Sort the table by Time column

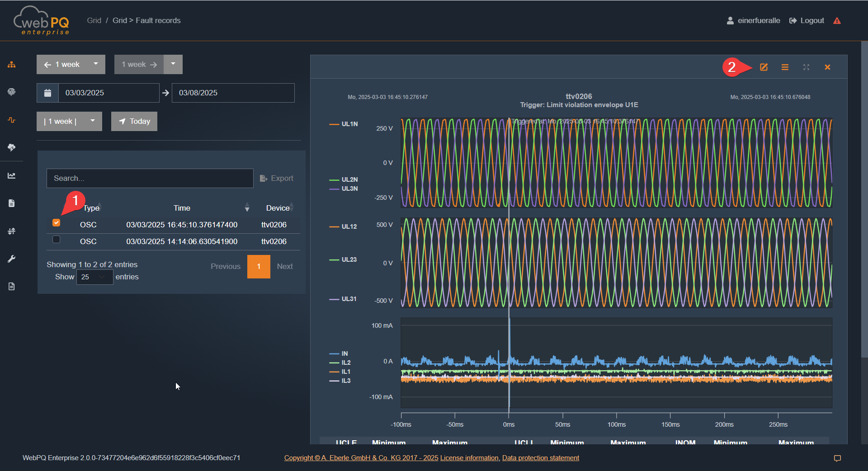(x=182, y=208)
